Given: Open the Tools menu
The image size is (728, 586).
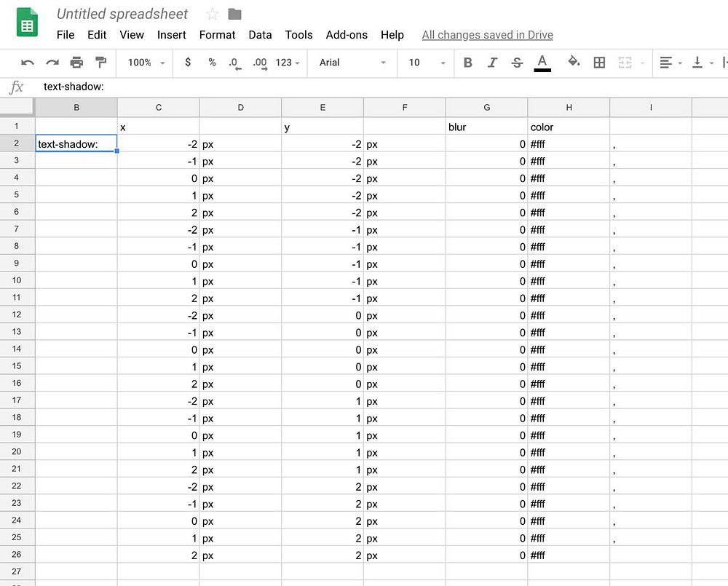Looking at the screenshot, I should click(299, 35).
